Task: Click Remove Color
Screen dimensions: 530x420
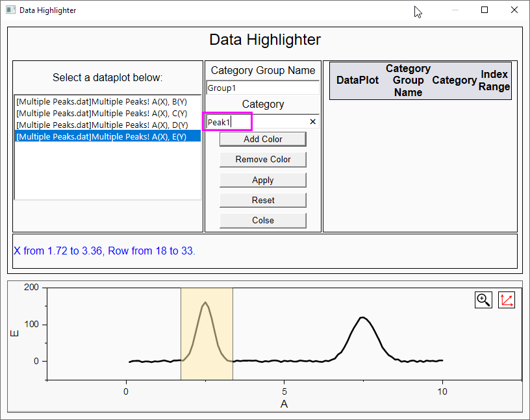Action: [262, 159]
